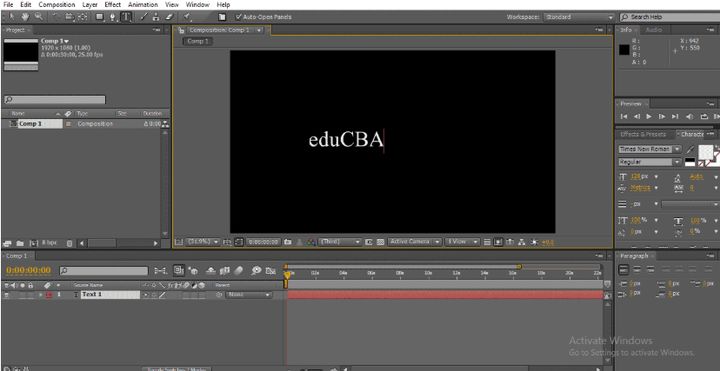
Task: Open the magnification ratio dropdown
Action: click(x=202, y=242)
